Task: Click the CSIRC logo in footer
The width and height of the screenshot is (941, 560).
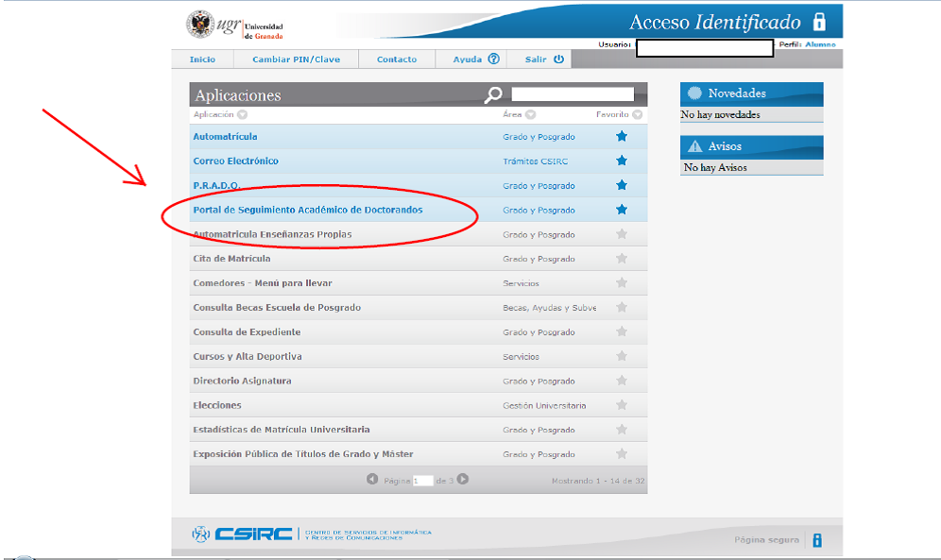Action: point(242,534)
